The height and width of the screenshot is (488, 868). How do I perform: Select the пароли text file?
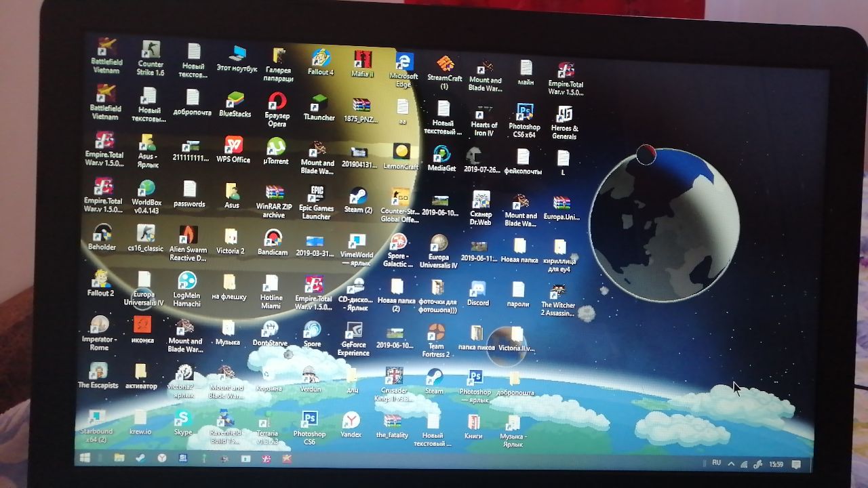[518, 295]
